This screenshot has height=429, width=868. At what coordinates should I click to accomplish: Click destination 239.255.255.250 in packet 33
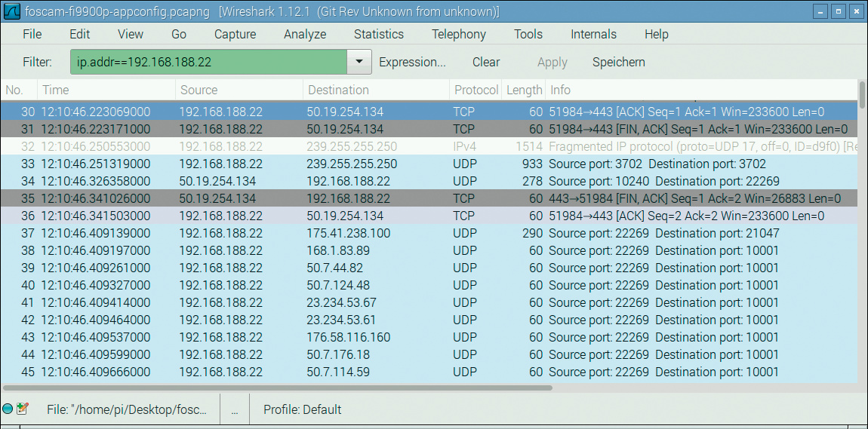[352, 164]
